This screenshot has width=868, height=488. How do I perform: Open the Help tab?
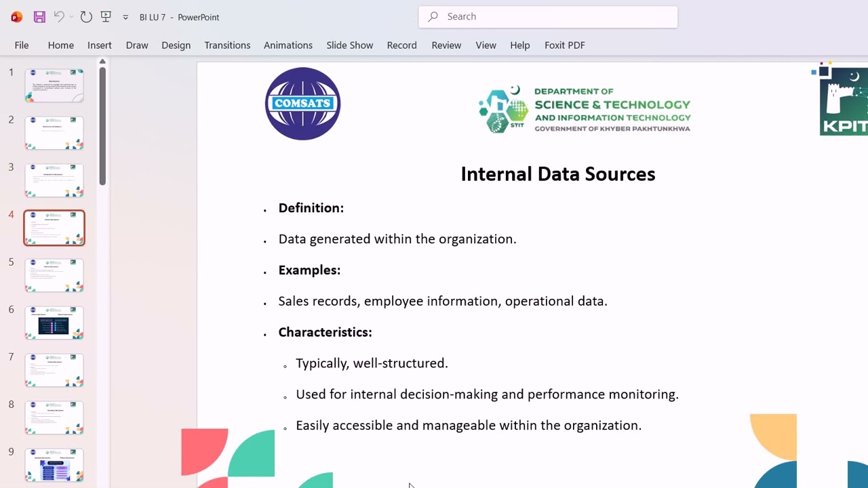tap(520, 45)
